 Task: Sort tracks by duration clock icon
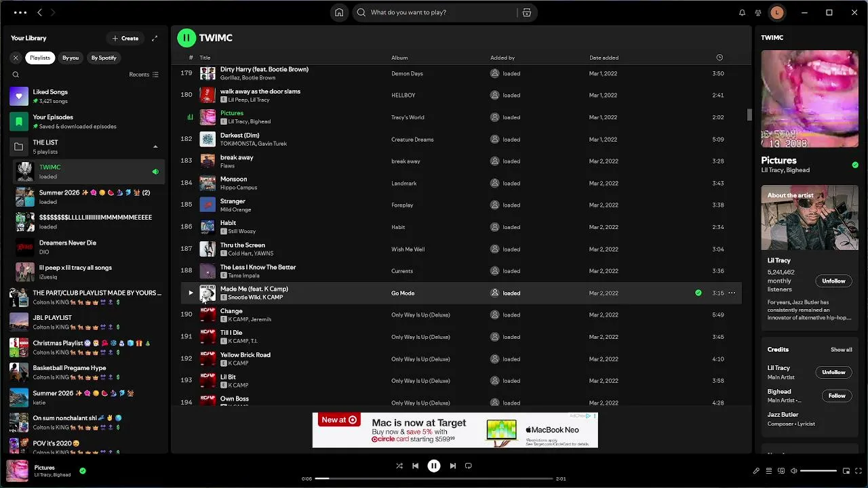[x=719, y=58]
